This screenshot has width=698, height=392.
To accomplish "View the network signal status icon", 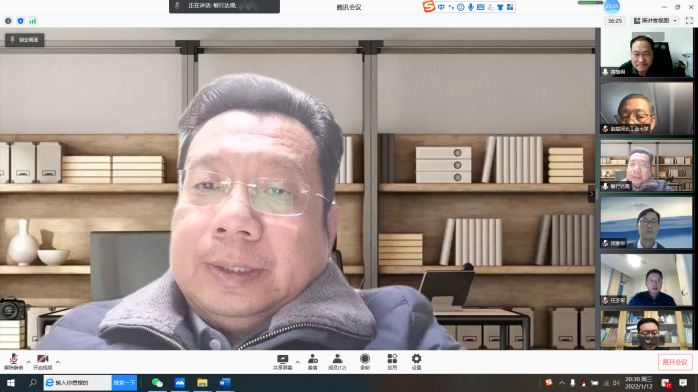I will (x=33, y=21).
